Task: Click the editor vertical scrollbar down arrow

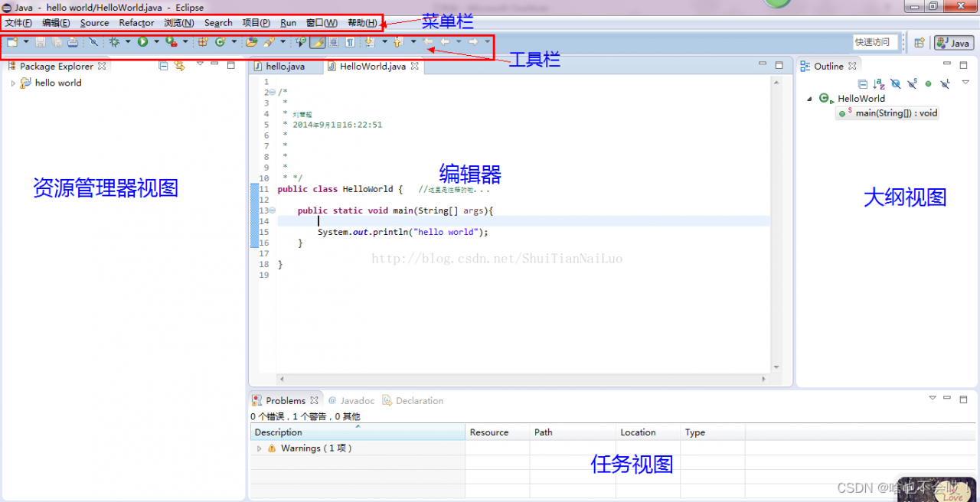Action: pyautogui.click(x=776, y=368)
